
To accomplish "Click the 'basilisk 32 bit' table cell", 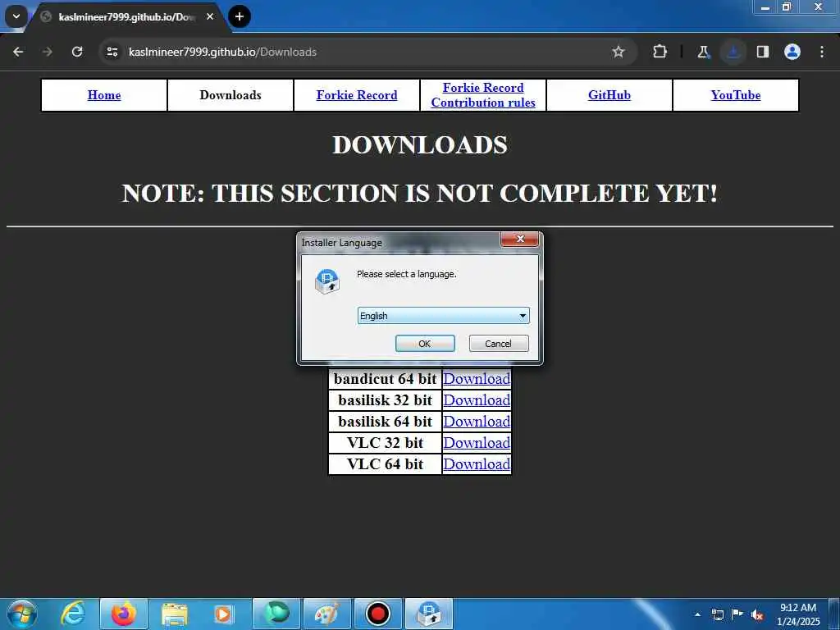I will click(x=386, y=400).
